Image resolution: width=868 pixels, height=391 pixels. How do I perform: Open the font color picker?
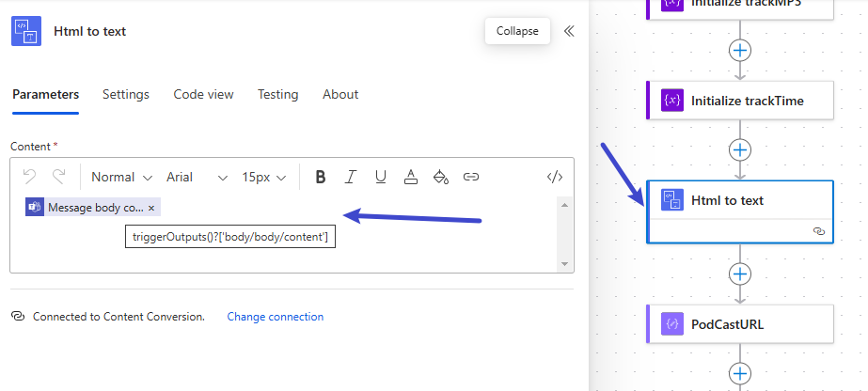coord(411,177)
